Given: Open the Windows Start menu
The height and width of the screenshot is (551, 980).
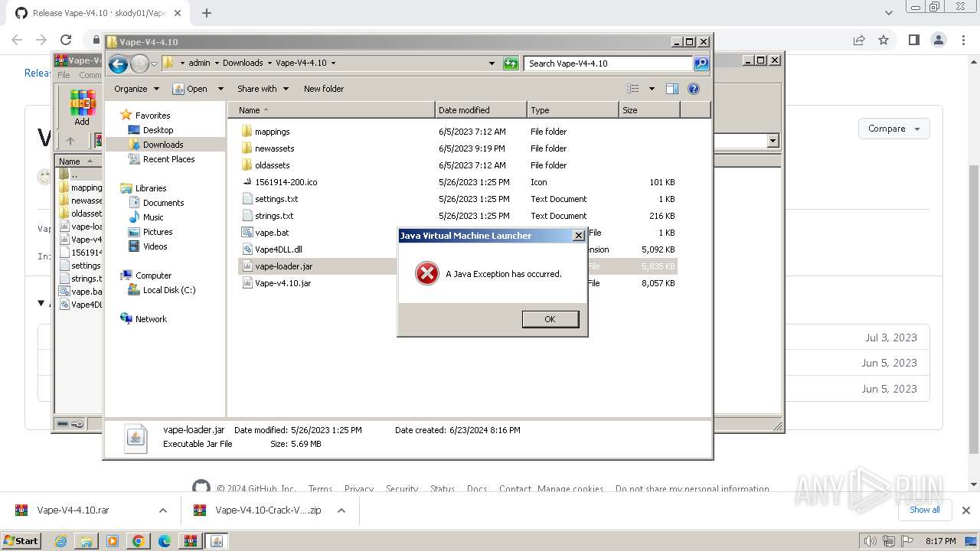Looking at the screenshot, I should (x=21, y=541).
